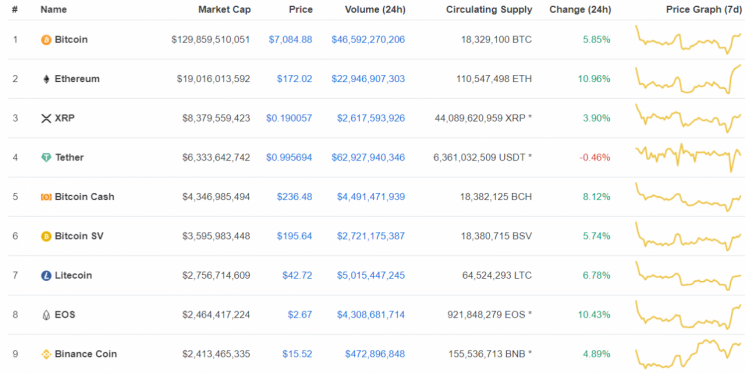
Task: Click EOS price $2.67
Action: tap(300, 315)
